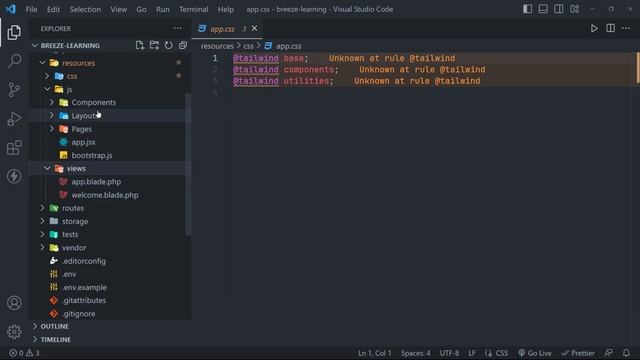The width and height of the screenshot is (640, 360).
Task: Click the VS Code logo icon
Action: pos(11,9)
